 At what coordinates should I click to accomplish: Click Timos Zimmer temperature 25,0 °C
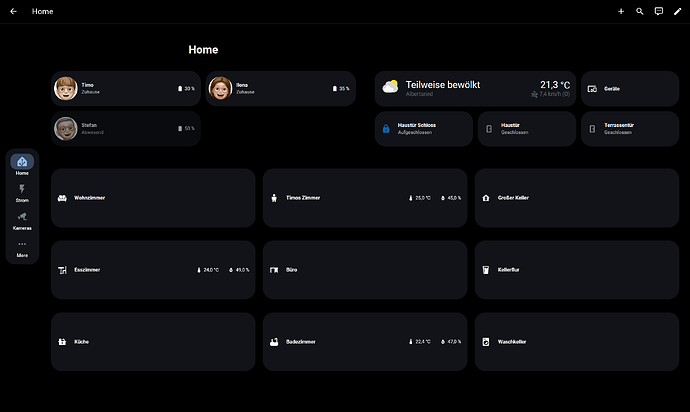point(420,198)
